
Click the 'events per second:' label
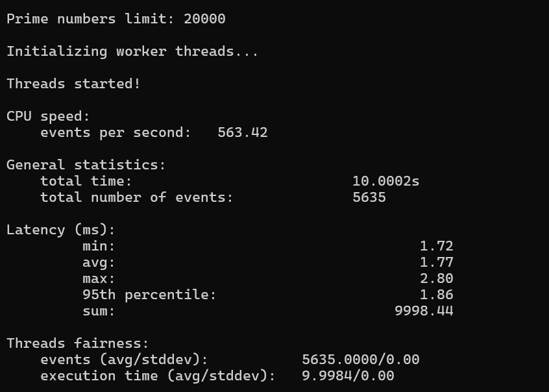click(x=116, y=133)
